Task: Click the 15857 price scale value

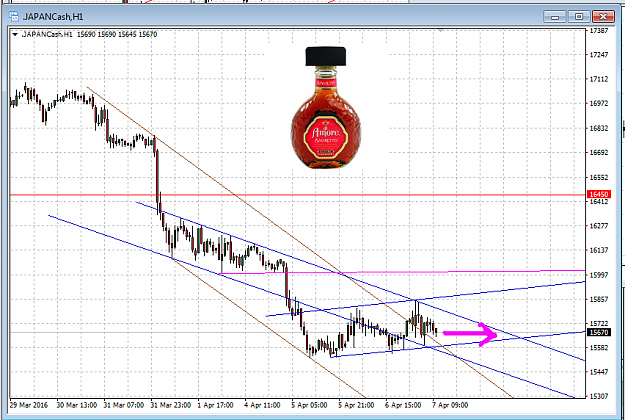Action: 599,299
